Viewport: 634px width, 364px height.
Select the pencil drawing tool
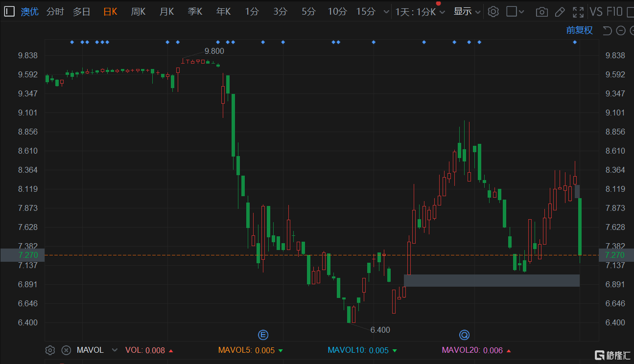pos(560,12)
